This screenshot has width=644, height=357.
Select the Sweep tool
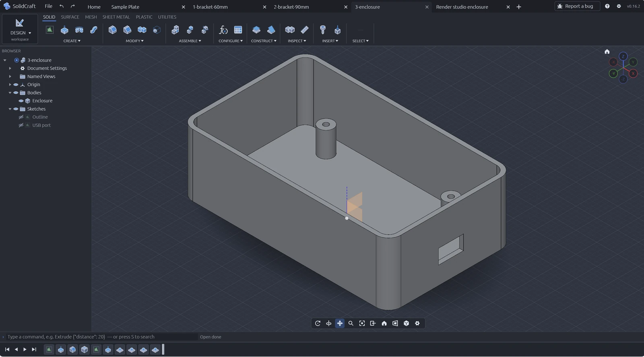click(x=94, y=30)
